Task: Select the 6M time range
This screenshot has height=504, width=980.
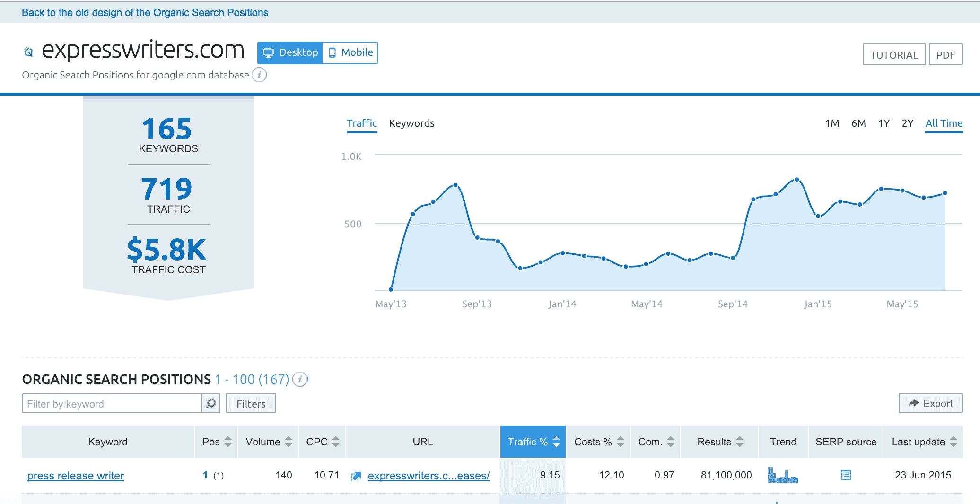Action: point(858,123)
